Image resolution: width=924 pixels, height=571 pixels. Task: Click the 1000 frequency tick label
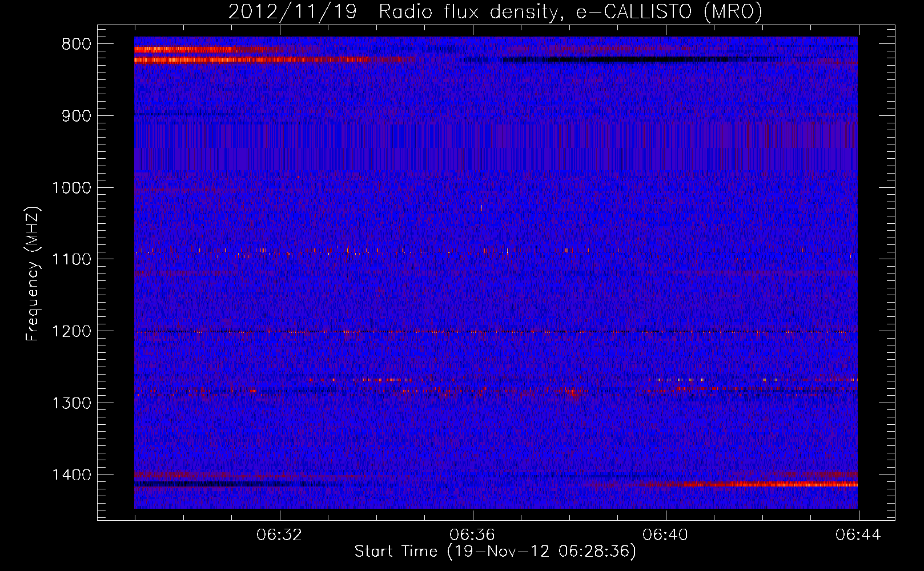pyautogui.click(x=71, y=188)
